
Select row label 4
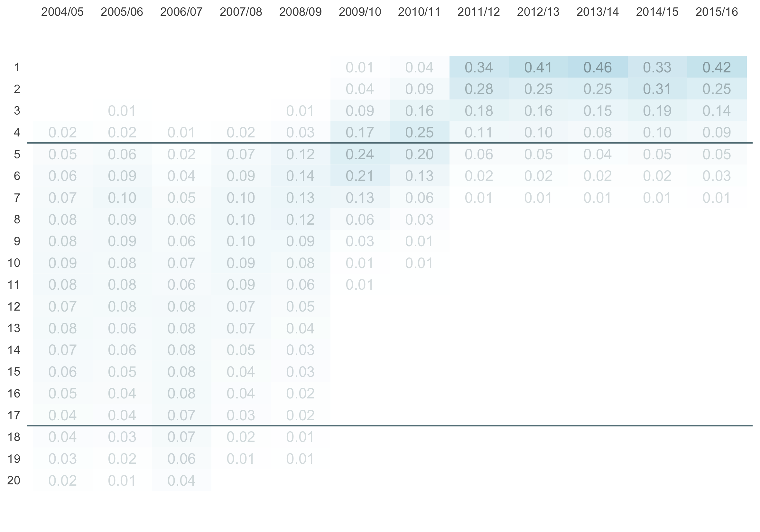coord(17,132)
